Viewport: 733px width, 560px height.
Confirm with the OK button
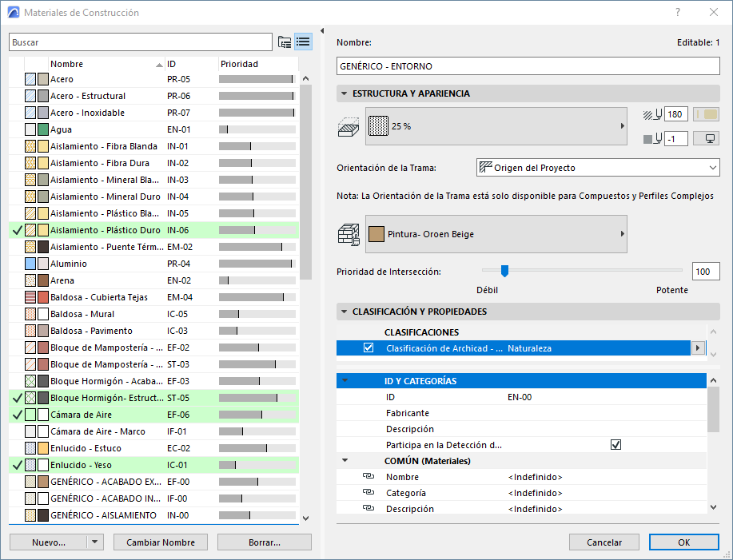pos(684,542)
